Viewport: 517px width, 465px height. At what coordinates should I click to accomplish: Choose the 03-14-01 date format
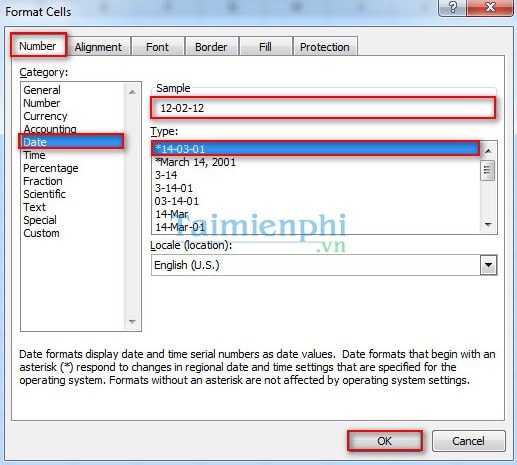(x=177, y=201)
